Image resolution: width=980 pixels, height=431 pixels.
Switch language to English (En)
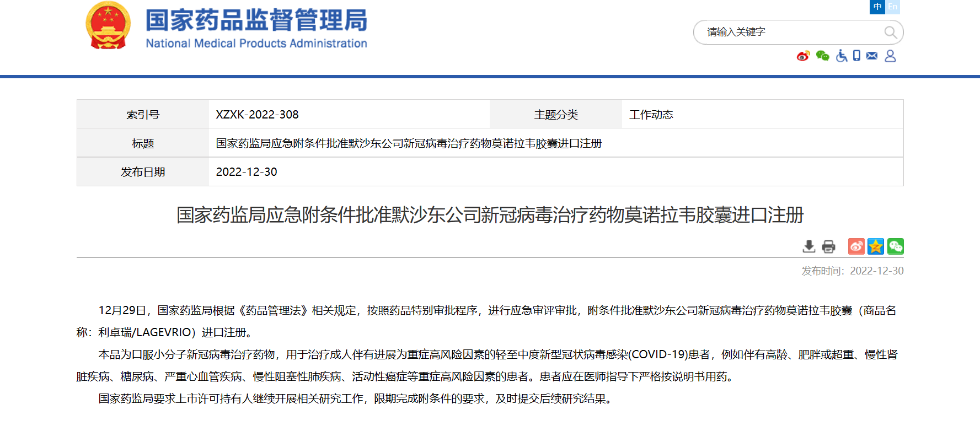(x=893, y=7)
